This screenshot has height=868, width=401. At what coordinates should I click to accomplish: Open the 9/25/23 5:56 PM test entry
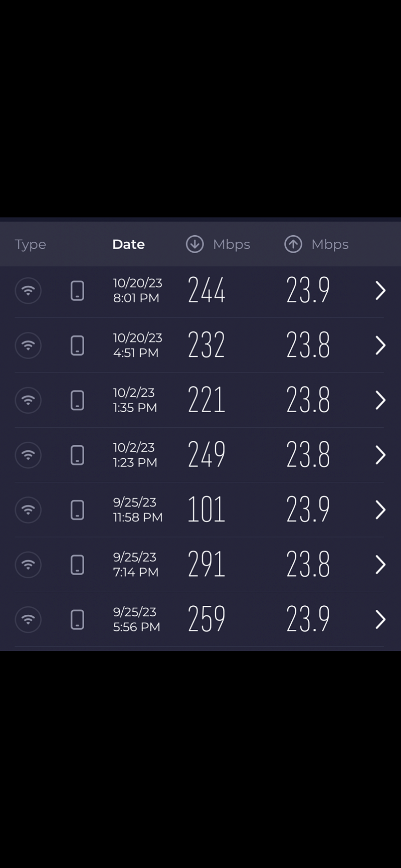[199, 620]
